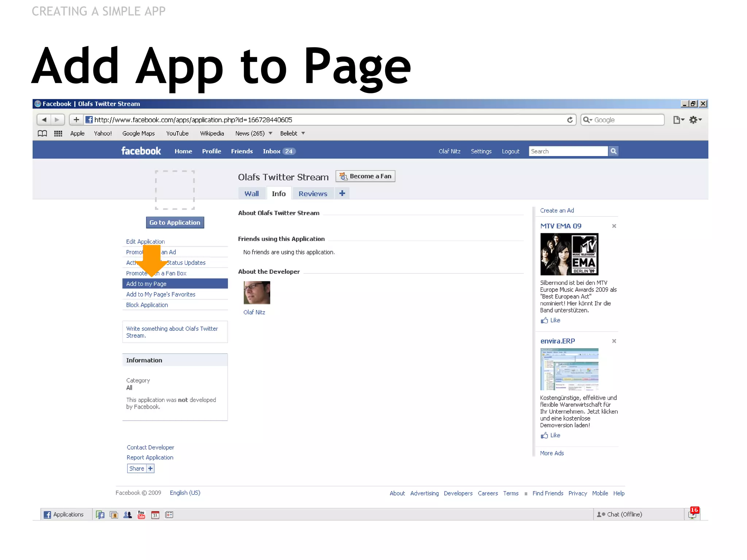Open Chat (Offline) panel
Image resolution: width=747 pixels, height=560 pixels.
coord(638,514)
